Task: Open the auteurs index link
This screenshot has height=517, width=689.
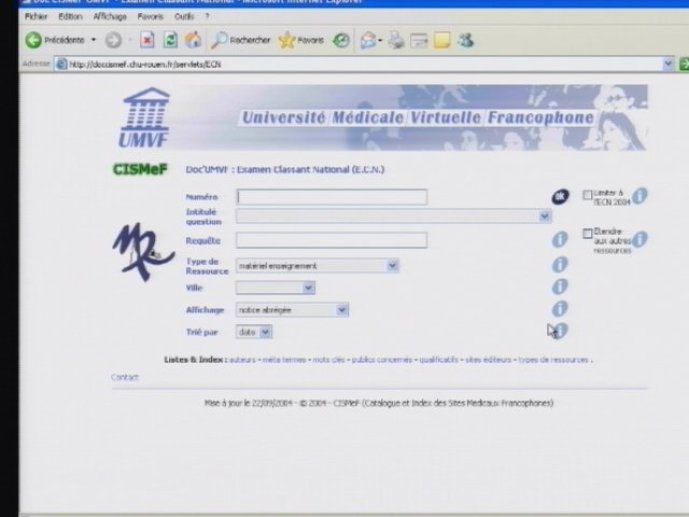Action: [x=243, y=360]
